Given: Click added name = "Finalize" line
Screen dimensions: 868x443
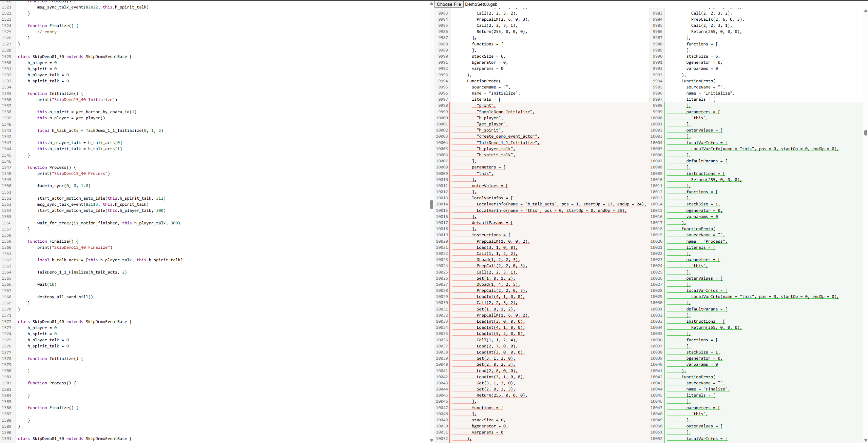Looking at the screenshot, I should 708,389.
